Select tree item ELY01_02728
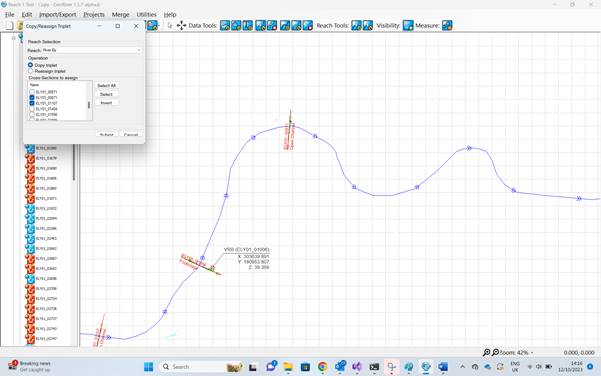 pyautogui.click(x=46, y=309)
